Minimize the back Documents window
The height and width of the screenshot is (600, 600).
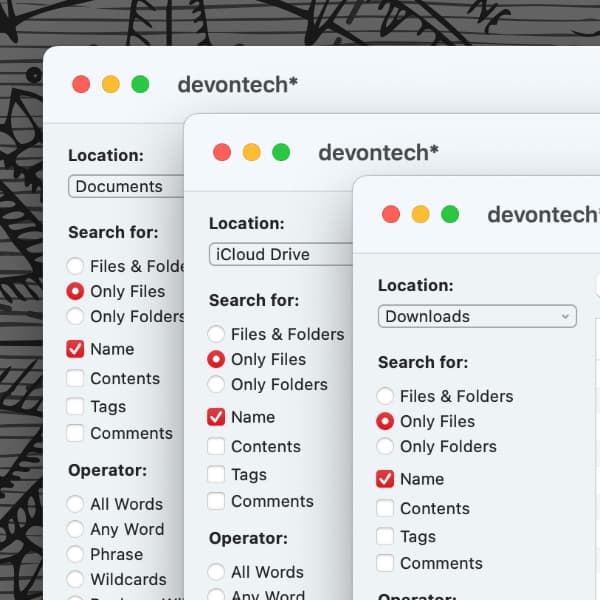click(111, 84)
